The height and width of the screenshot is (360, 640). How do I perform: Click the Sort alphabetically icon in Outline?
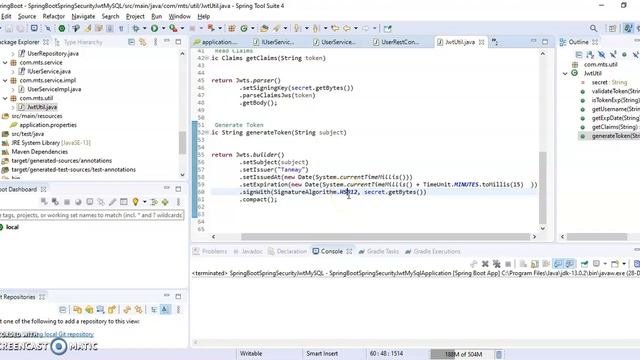pyautogui.click(x=590, y=54)
